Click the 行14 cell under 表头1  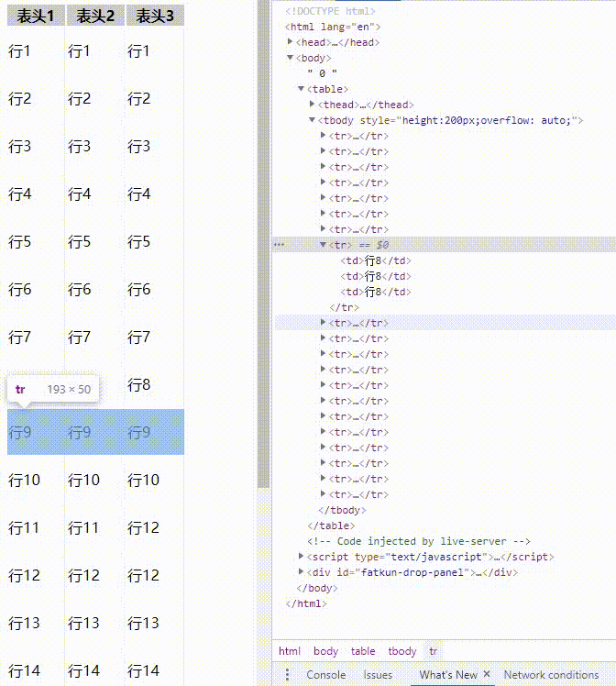tap(24, 671)
